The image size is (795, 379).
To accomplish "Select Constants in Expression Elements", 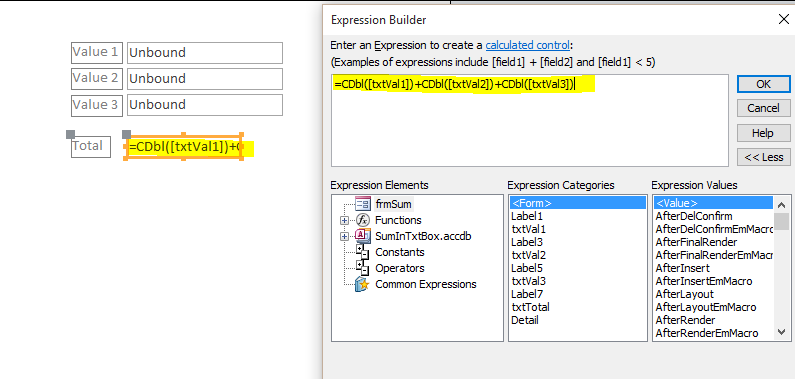I will pyautogui.click(x=400, y=252).
